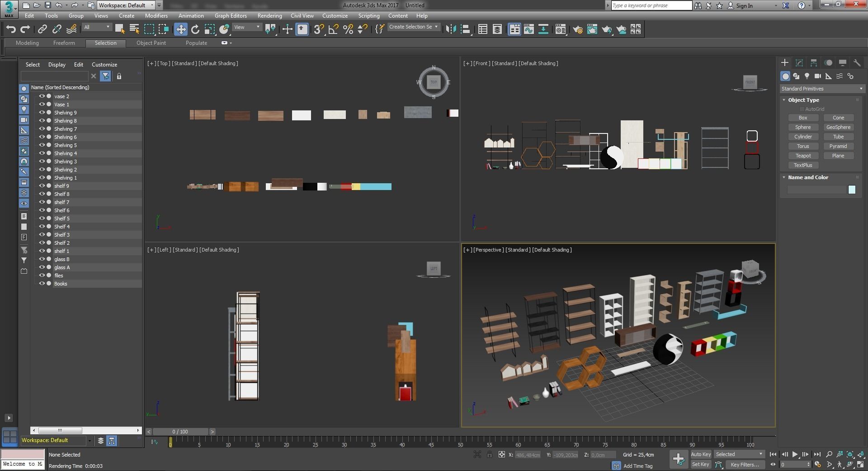Choose the Select Object tool
This screenshot has width=868, height=471.
click(x=120, y=29)
